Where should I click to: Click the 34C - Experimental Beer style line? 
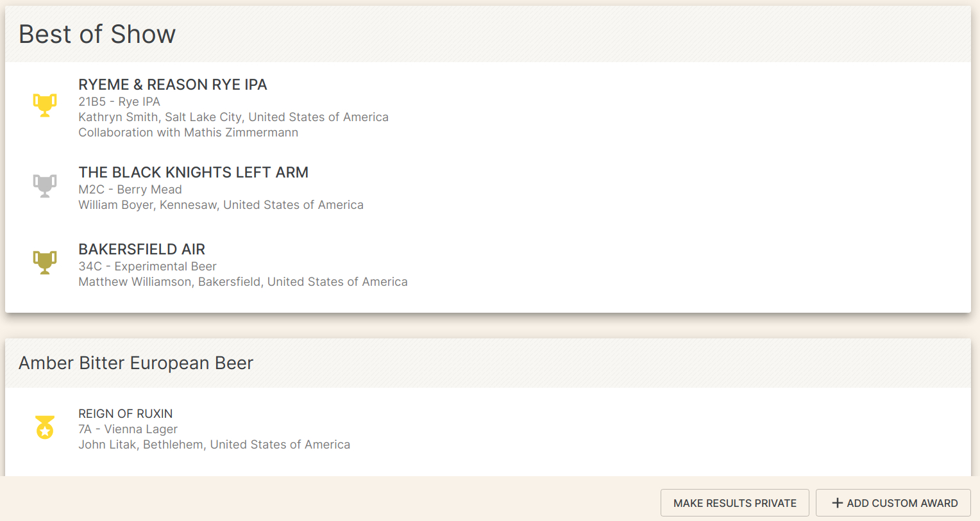coord(148,267)
